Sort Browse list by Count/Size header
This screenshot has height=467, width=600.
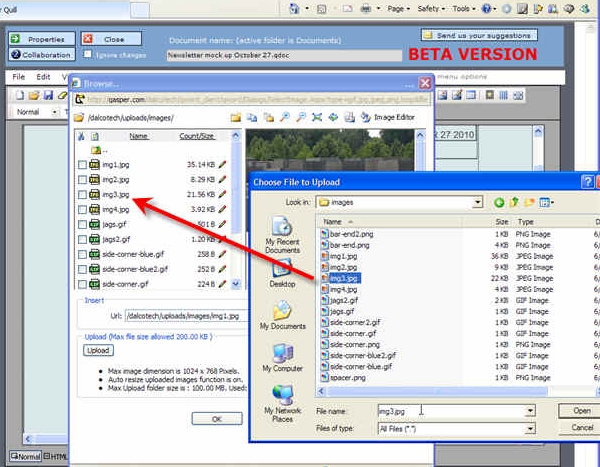pyautogui.click(x=196, y=136)
